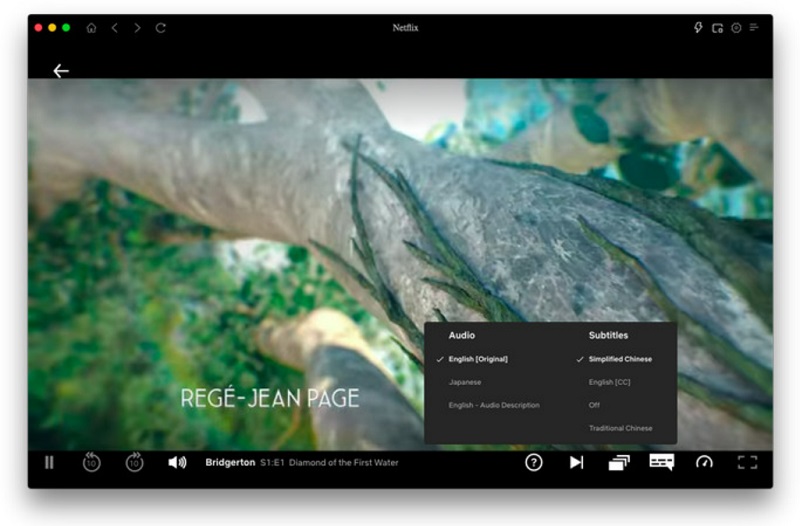Open the circular settings icon in title bar
800x526 pixels.
point(736,28)
